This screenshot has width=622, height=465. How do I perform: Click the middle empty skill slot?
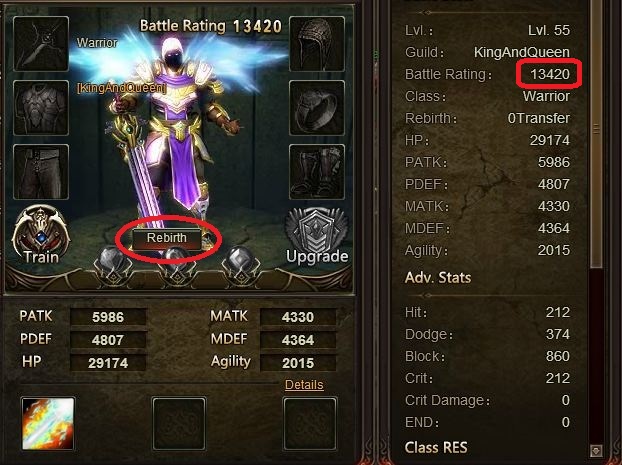(x=179, y=424)
